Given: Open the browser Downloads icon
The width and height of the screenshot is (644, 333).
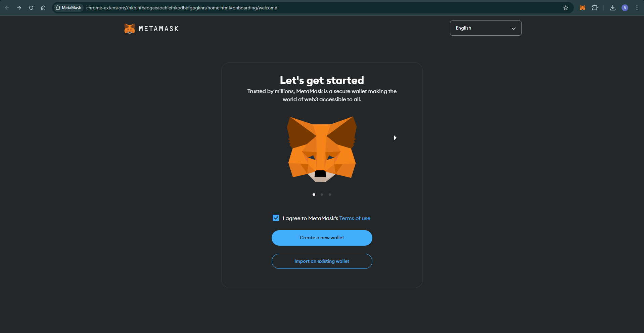Looking at the screenshot, I should coord(613,8).
